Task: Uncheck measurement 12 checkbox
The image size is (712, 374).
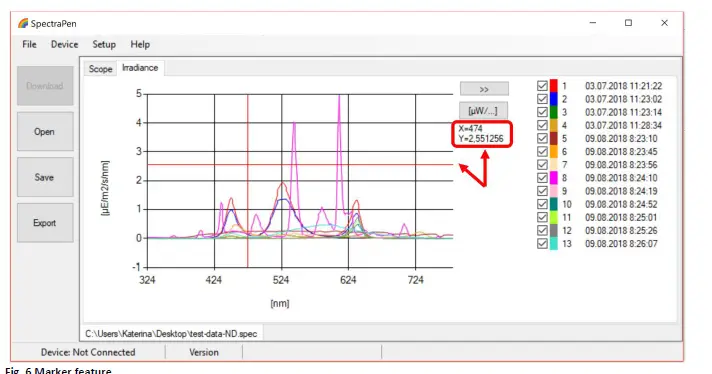Action: click(542, 231)
